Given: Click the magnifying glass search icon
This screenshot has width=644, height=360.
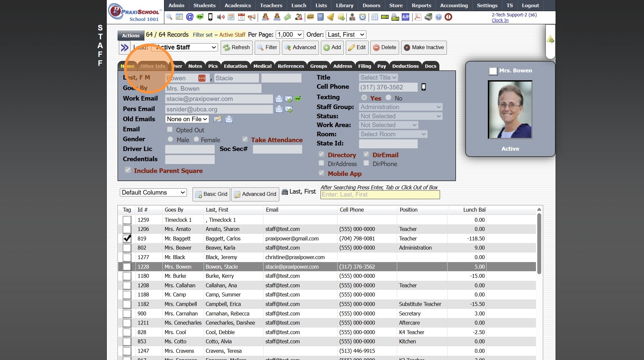Looking at the screenshot, I should [169, 17].
